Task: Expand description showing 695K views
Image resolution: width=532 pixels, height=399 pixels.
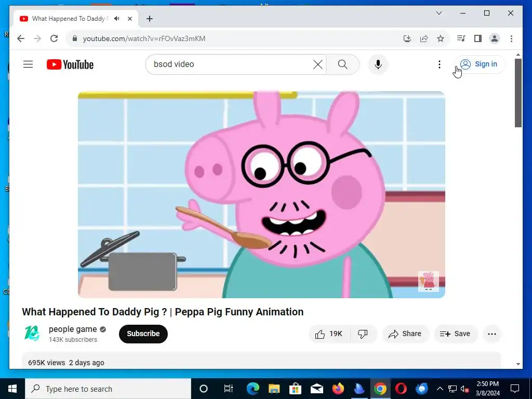Action: click(x=261, y=361)
